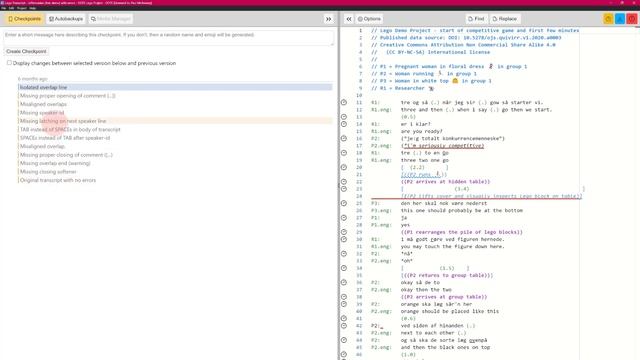640x360 pixels.
Task: Open the Project menu
Action: point(22,8)
